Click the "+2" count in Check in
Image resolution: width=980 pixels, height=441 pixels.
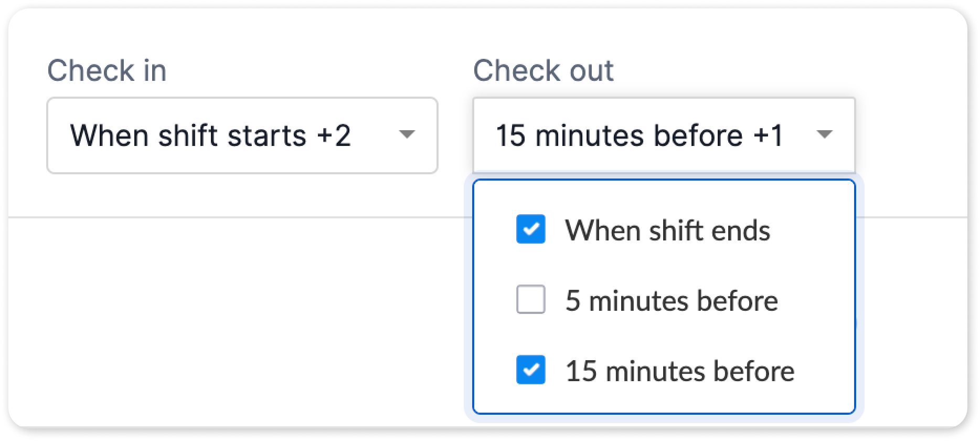point(334,135)
